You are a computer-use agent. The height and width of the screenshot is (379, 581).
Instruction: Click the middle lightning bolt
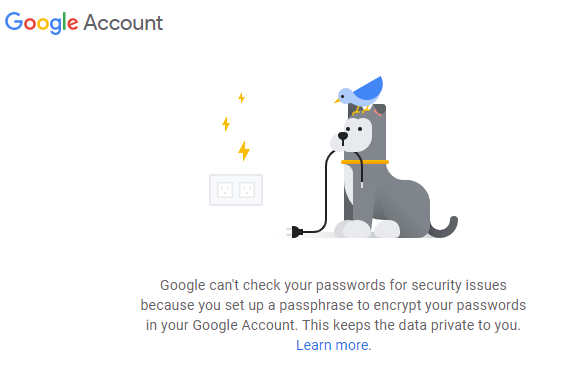(226, 124)
